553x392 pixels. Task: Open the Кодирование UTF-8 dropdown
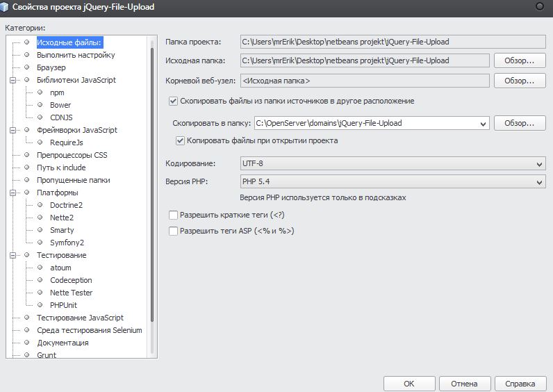[393, 163]
